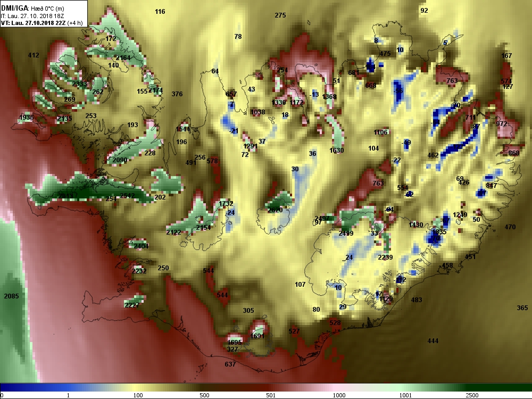
Task: Click the '100' label on the color scale
Action: pyautogui.click(x=138, y=395)
